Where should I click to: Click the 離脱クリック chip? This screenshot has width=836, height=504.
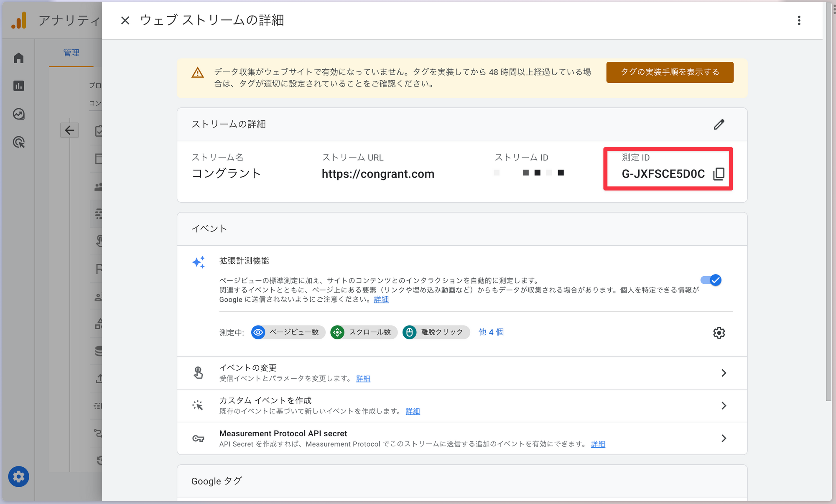[436, 332]
